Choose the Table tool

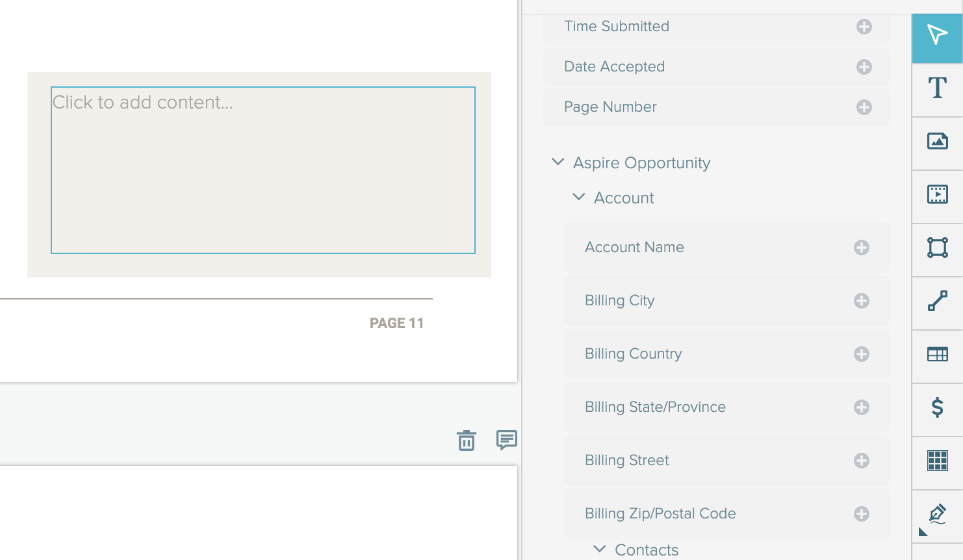click(x=937, y=354)
